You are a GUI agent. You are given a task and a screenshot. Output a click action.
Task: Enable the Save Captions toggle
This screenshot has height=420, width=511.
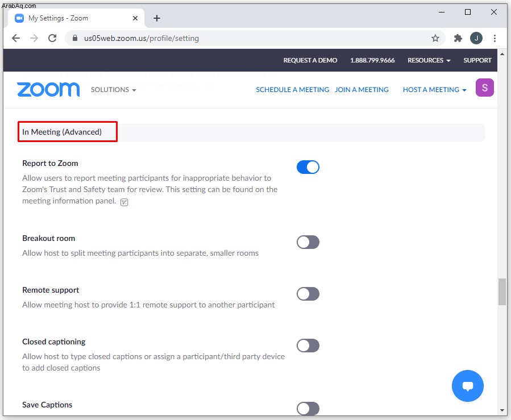[x=308, y=409]
